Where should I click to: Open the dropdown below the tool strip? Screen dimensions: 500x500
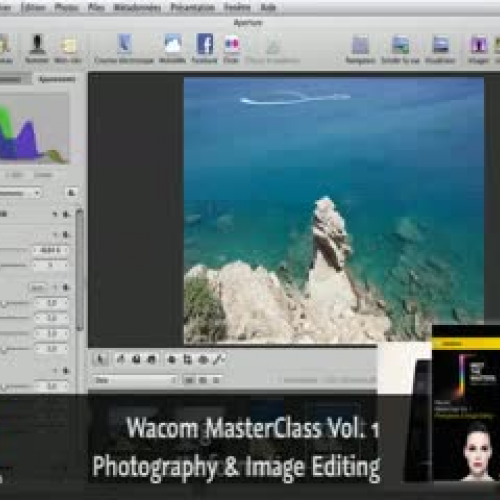coord(135,380)
